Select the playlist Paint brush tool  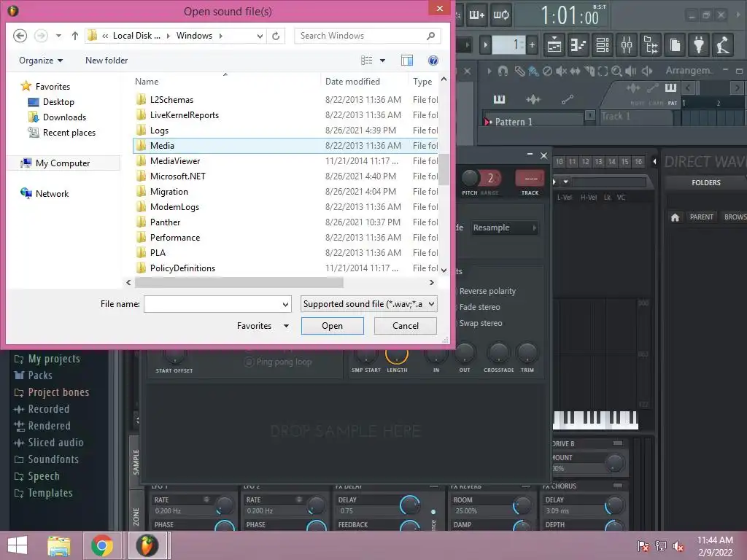click(533, 71)
